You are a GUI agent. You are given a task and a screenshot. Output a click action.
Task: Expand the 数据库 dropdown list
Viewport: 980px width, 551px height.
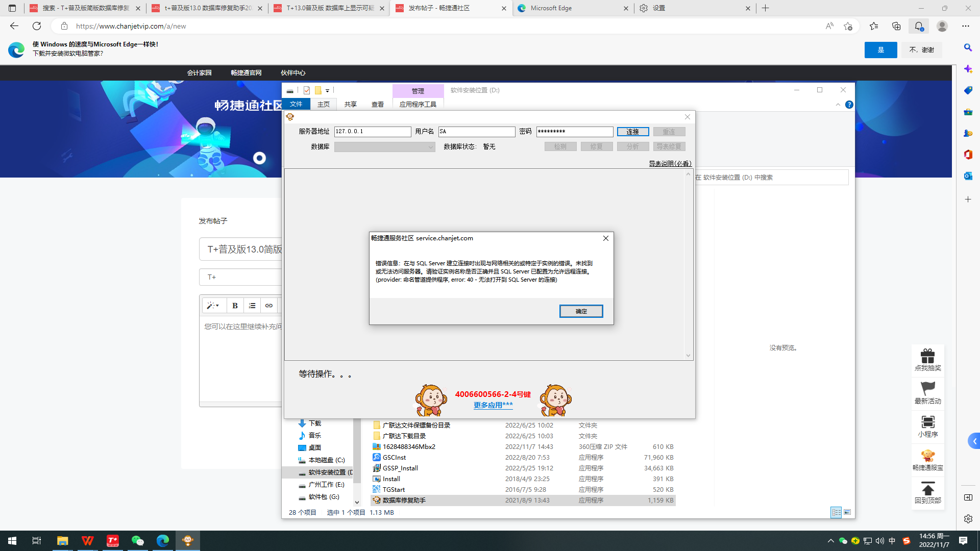pos(430,147)
